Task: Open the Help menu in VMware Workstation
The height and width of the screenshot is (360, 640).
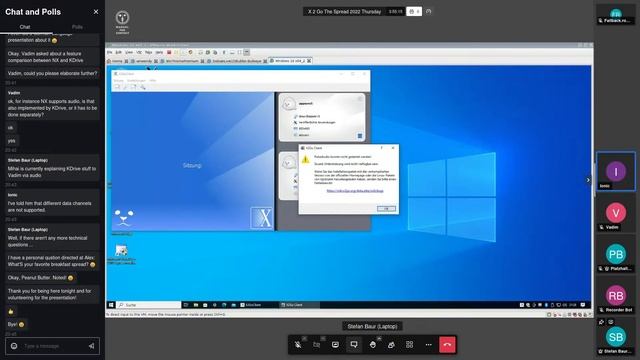Action: (x=159, y=52)
